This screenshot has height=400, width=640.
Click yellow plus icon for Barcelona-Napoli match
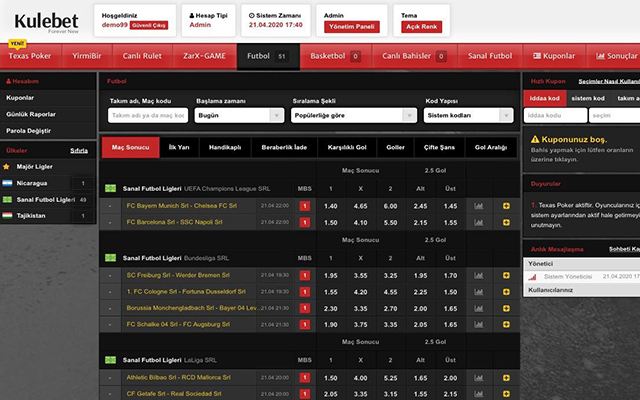506,222
